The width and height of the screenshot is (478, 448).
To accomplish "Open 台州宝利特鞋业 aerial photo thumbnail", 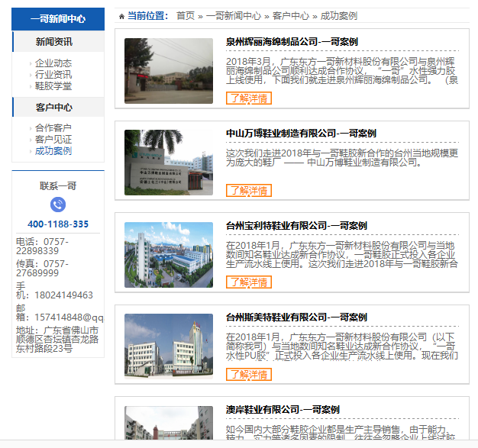I will click(x=169, y=255).
